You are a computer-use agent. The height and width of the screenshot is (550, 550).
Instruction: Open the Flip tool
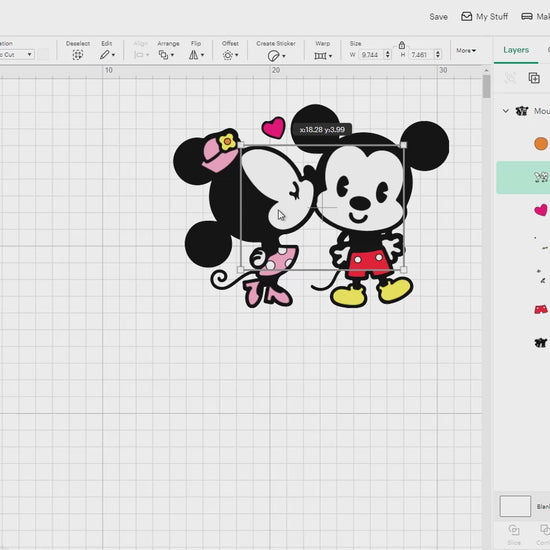[193, 55]
